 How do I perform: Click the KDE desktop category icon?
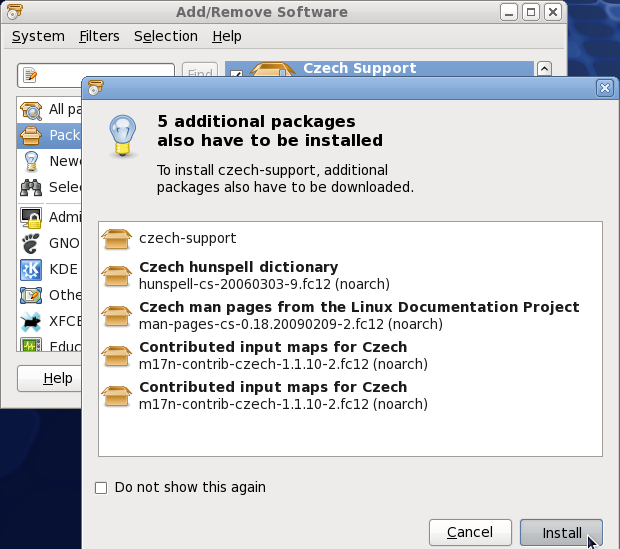click(31, 268)
